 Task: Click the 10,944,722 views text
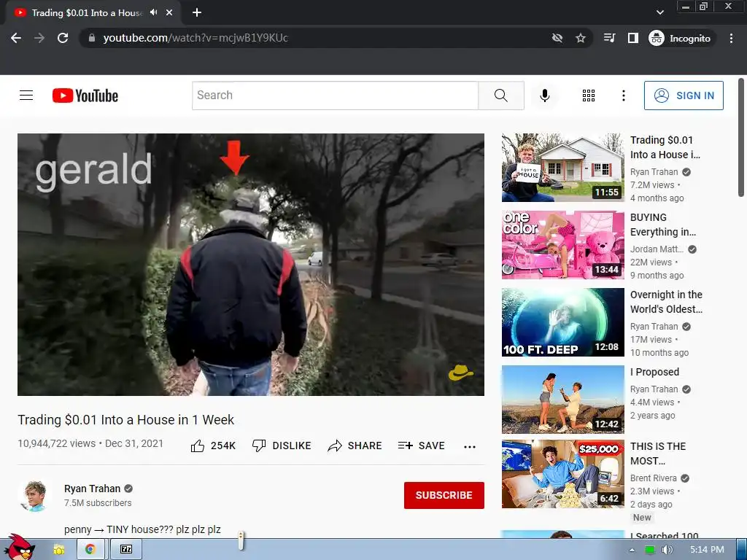tap(56, 443)
